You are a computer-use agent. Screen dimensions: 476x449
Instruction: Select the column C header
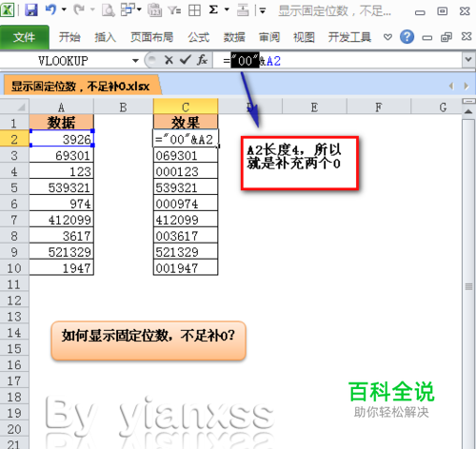(x=186, y=107)
